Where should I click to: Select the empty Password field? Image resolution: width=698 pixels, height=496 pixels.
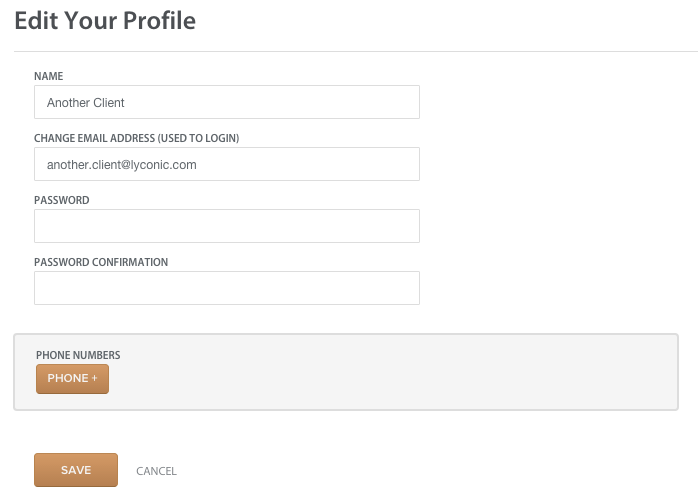(x=227, y=226)
